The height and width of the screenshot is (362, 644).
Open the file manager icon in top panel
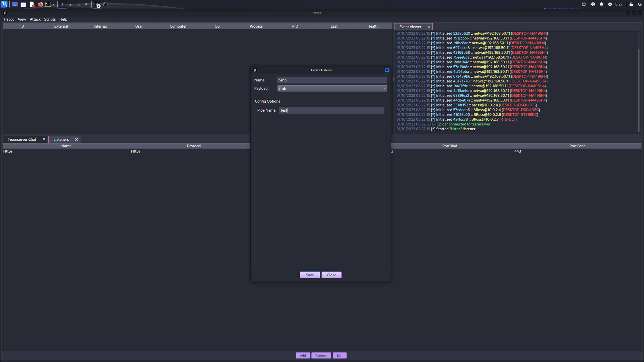(24, 4)
